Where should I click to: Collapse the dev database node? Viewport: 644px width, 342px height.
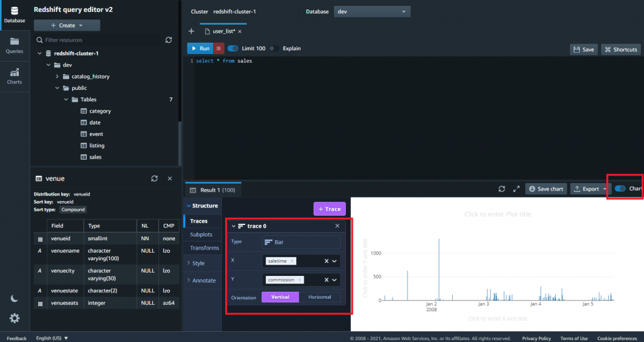(x=48, y=65)
